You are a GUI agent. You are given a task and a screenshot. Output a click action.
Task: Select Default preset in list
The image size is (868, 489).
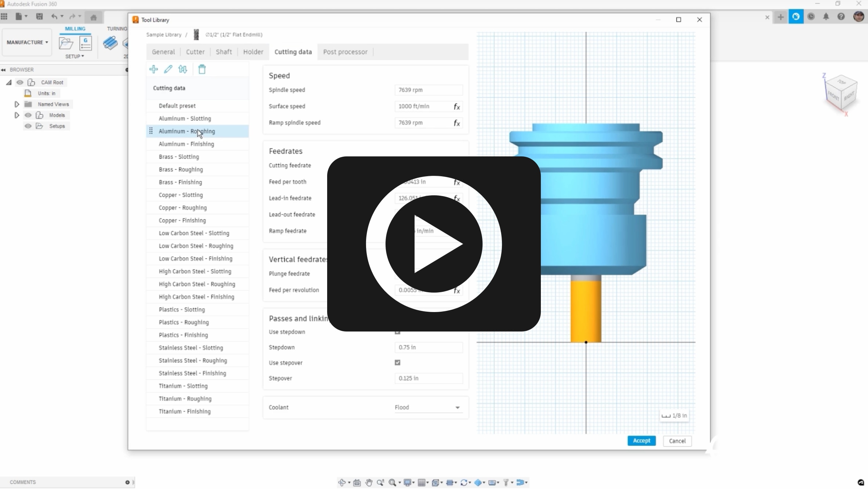point(198,106)
